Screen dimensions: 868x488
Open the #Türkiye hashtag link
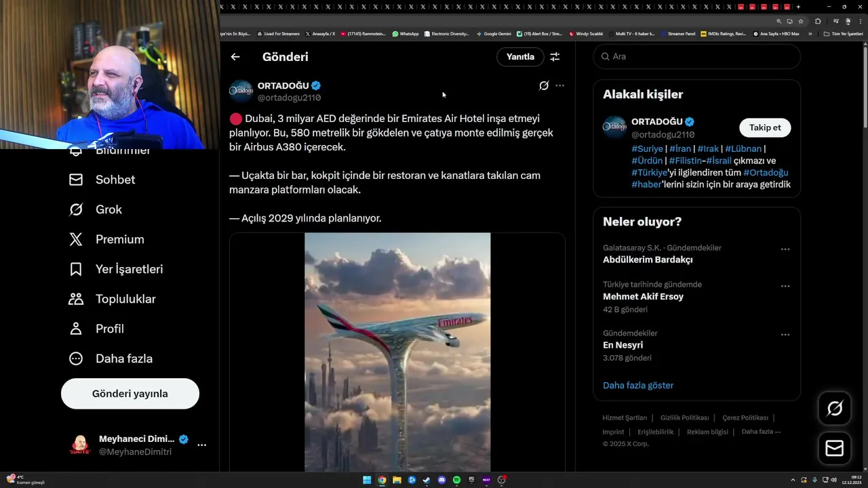[649, 172]
